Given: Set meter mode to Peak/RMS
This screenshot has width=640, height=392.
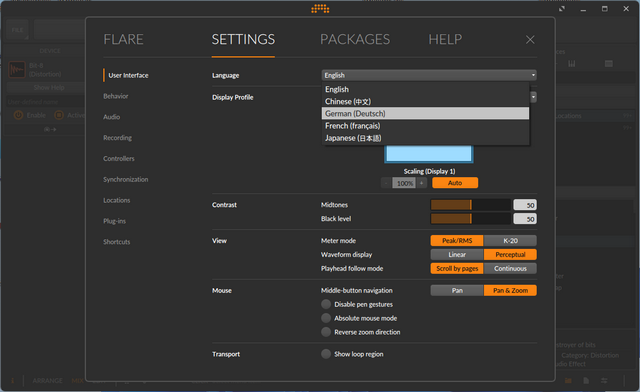Looking at the screenshot, I should 457,241.
